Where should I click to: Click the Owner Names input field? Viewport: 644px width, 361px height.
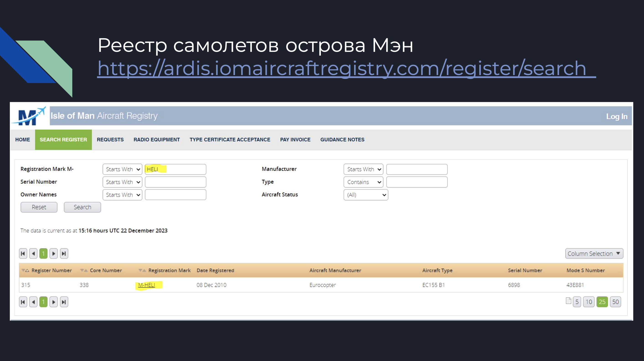[x=176, y=195]
